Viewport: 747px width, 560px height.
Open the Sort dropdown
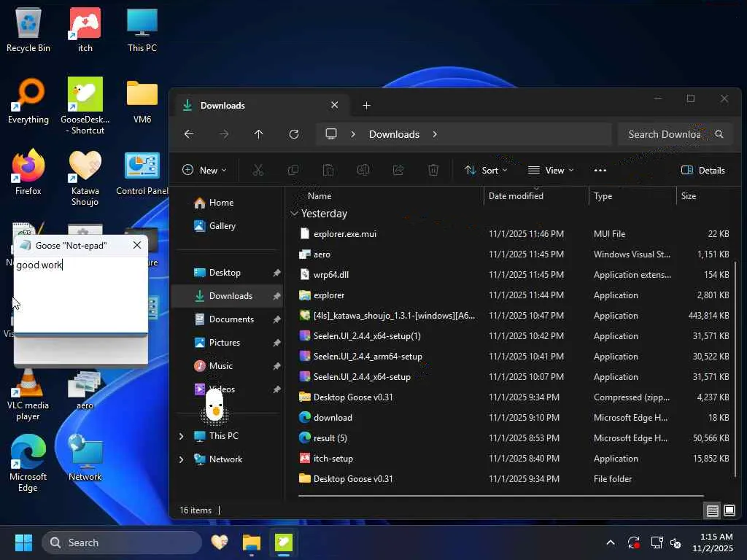pos(486,170)
